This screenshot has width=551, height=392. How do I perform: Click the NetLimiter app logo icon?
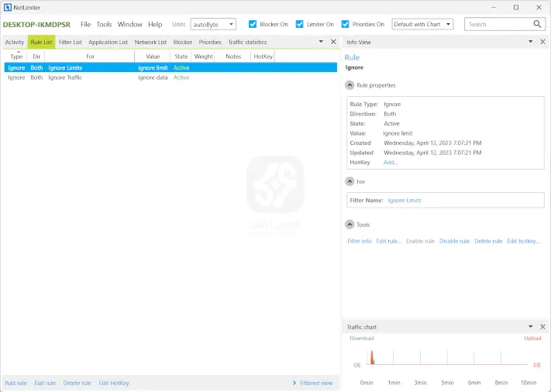point(8,8)
